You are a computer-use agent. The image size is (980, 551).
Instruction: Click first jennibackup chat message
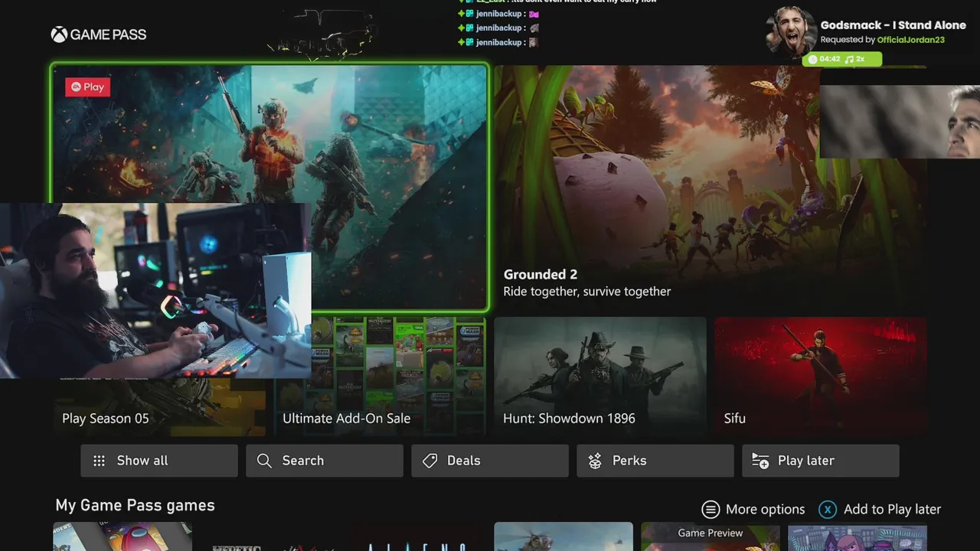pos(498,14)
